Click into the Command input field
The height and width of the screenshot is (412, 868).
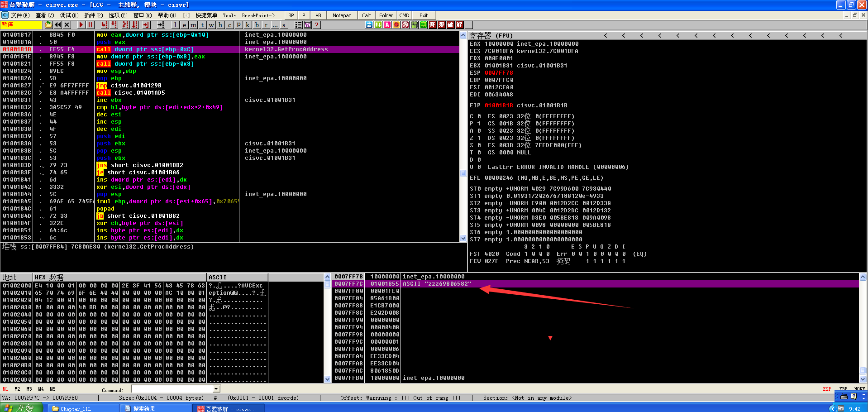(x=172, y=389)
